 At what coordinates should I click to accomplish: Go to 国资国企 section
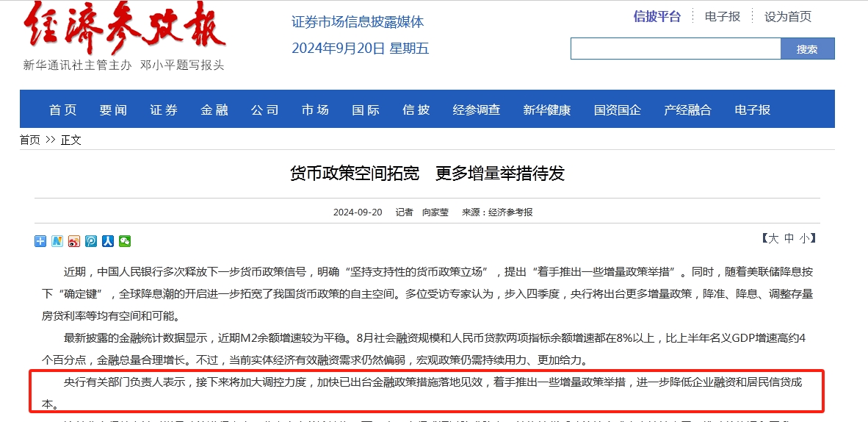618,110
